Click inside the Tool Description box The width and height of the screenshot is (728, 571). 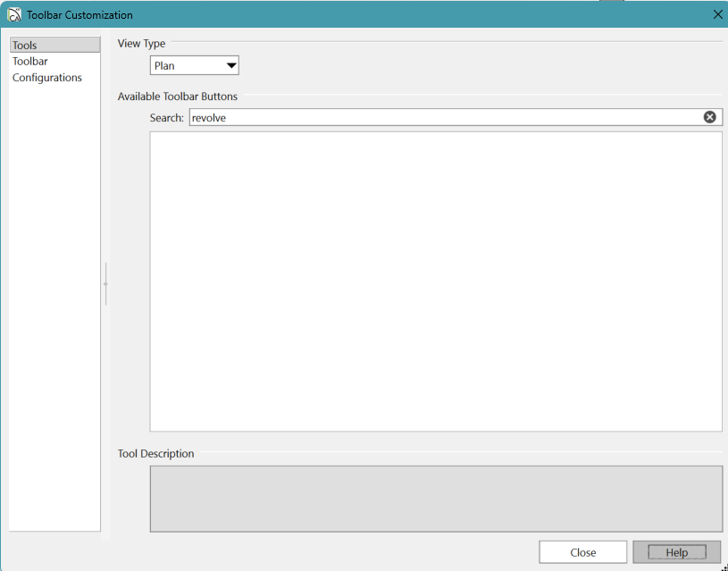[435, 498]
